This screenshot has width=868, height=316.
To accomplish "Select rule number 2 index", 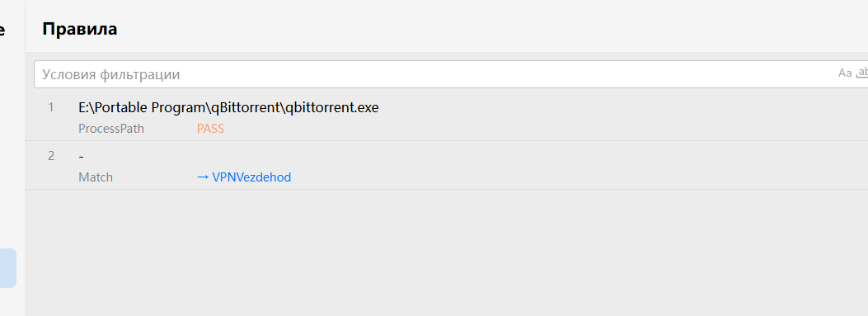I will (x=51, y=156).
